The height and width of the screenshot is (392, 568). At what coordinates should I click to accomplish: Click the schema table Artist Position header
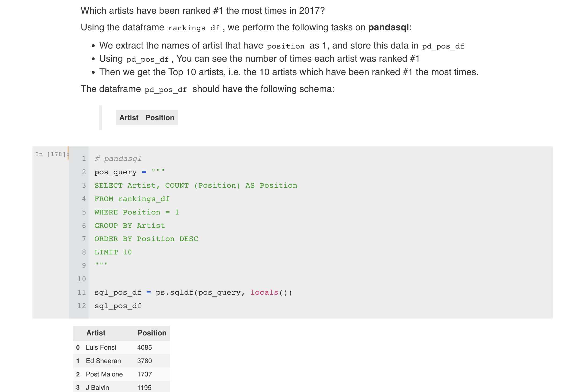pyautogui.click(x=147, y=118)
